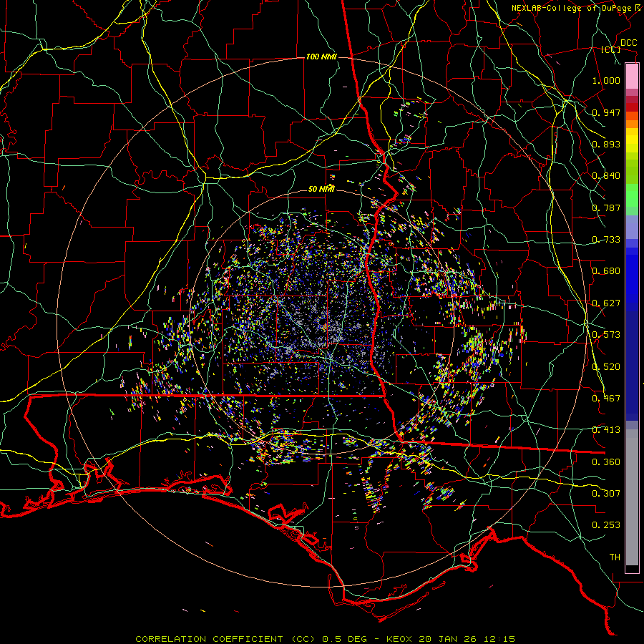Click the [CC] unit label
Viewport: 644px width, 644px height.
point(610,49)
